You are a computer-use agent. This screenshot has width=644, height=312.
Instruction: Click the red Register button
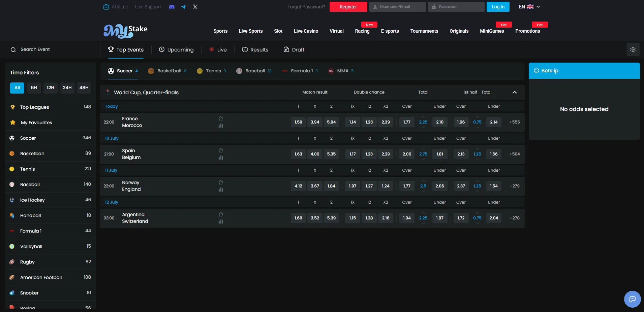(x=348, y=7)
